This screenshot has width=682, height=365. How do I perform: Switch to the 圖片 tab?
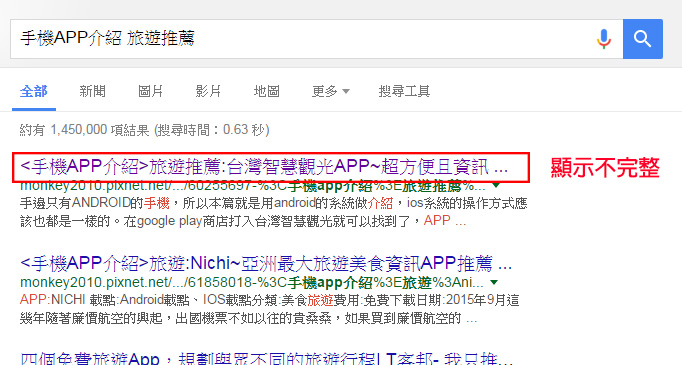pyautogui.click(x=150, y=91)
